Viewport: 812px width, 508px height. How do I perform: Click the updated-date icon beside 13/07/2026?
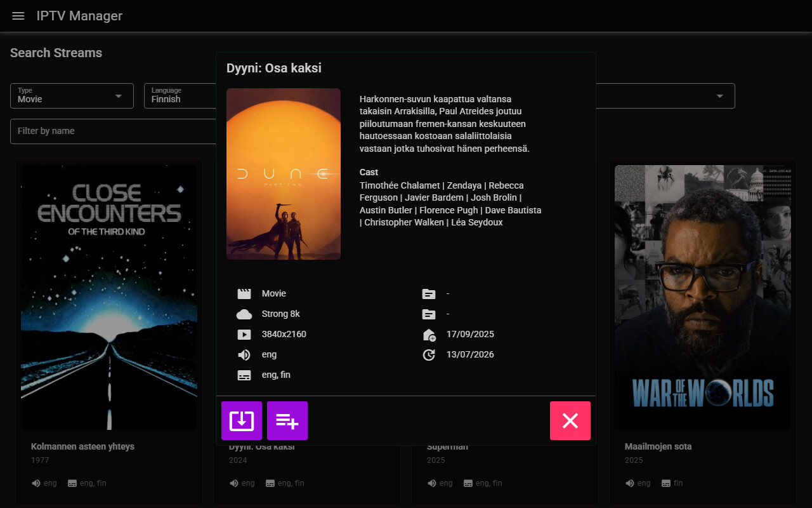[x=429, y=354]
